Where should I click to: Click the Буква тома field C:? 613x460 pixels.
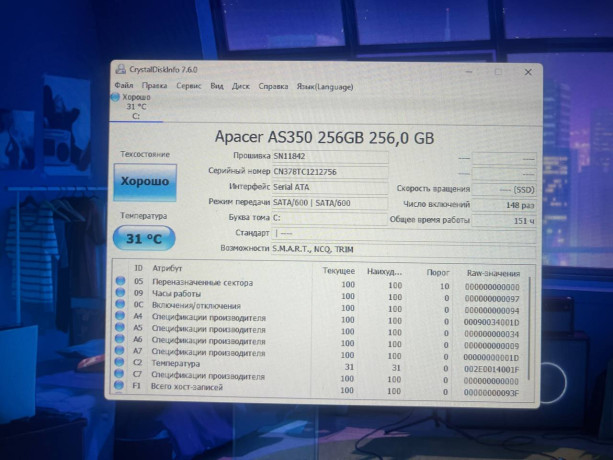pos(329,218)
